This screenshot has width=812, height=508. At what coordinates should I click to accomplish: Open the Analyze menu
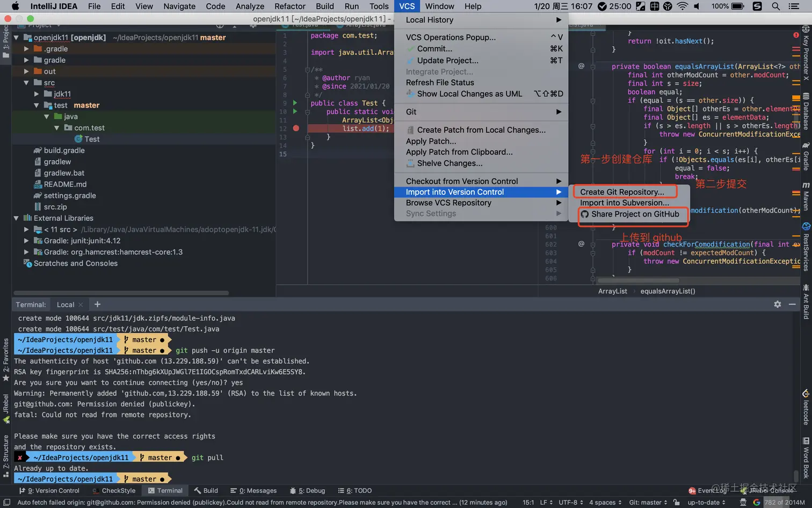pos(250,6)
